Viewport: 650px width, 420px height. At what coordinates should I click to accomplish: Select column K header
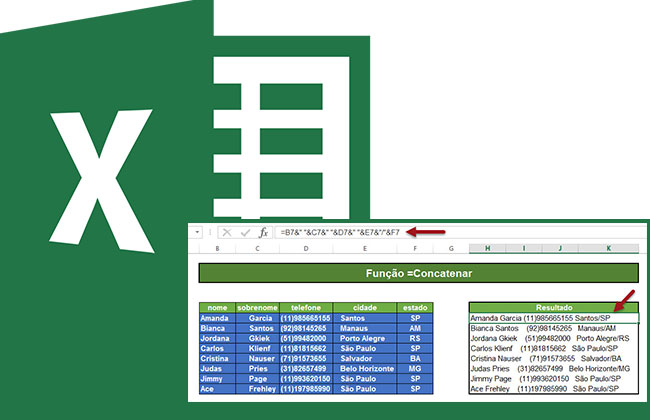(609, 248)
